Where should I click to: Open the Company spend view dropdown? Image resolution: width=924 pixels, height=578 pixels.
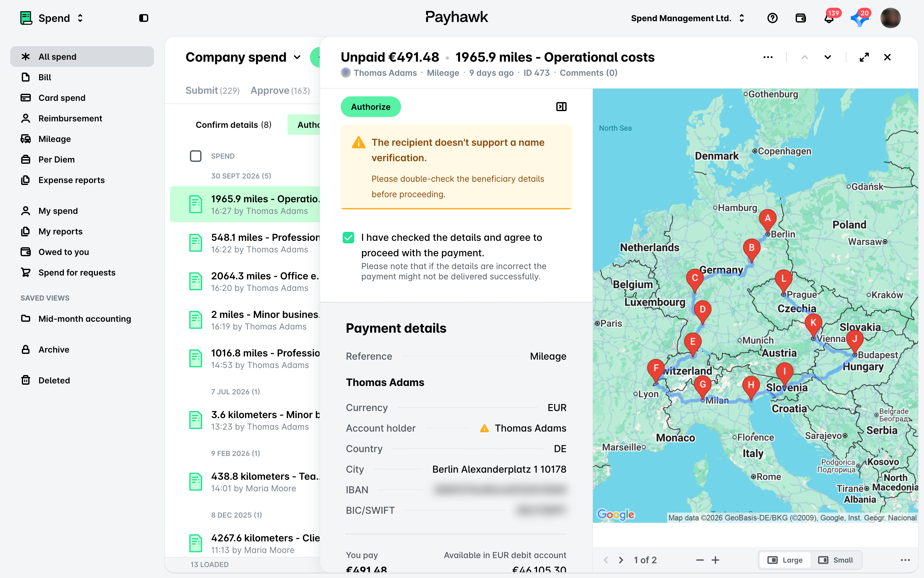pos(243,57)
